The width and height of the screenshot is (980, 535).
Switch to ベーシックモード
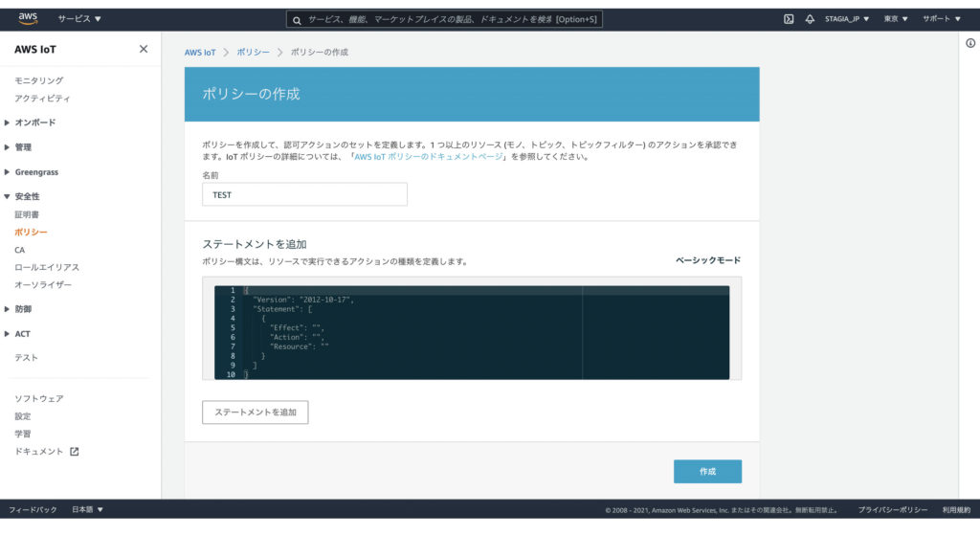click(x=707, y=260)
